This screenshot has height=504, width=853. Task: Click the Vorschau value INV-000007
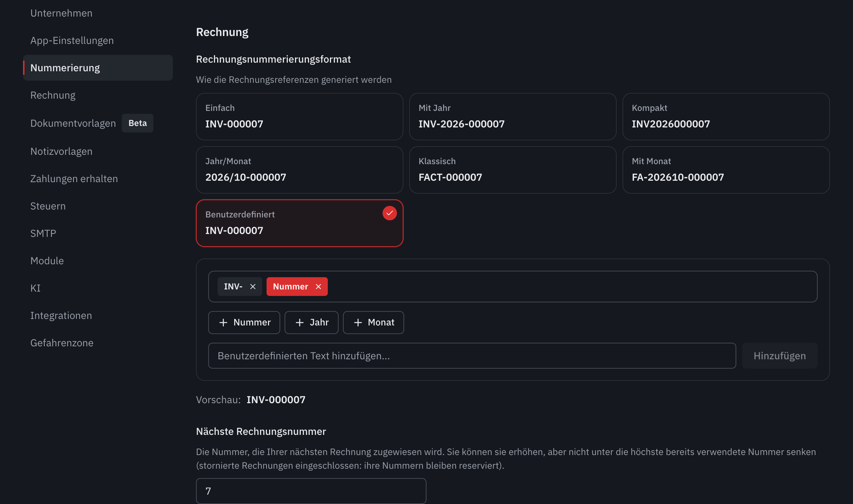coord(276,400)
